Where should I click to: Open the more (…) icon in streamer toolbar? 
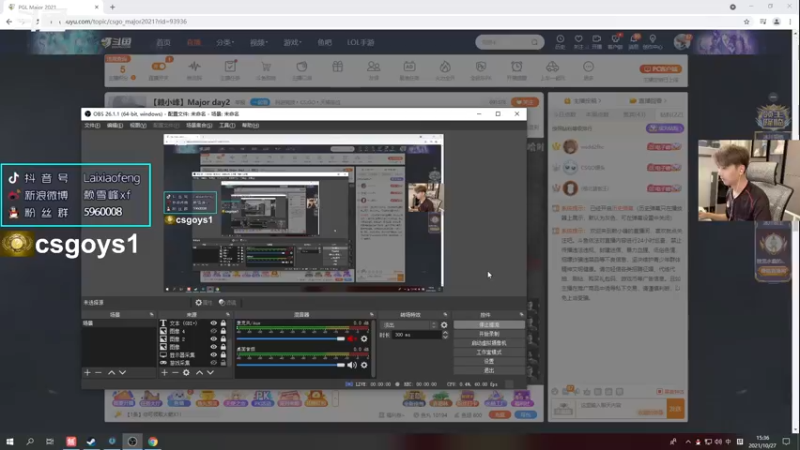[588, 67]
